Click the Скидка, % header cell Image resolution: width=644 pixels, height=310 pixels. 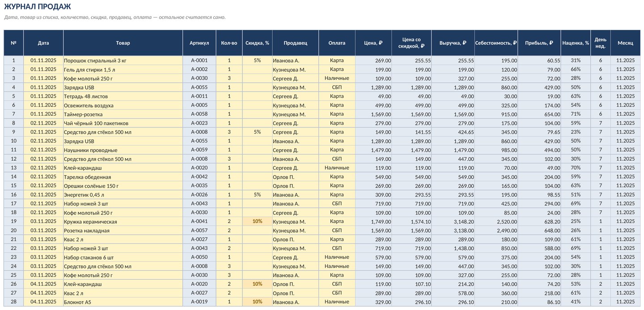pyautogui.click(x=257, y=43)
